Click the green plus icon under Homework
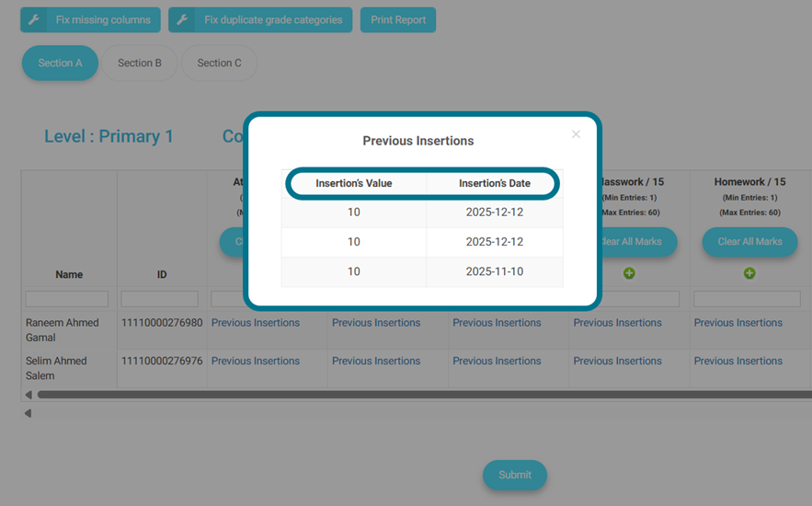This screenshot has height=506, width=812. point(749,273)
